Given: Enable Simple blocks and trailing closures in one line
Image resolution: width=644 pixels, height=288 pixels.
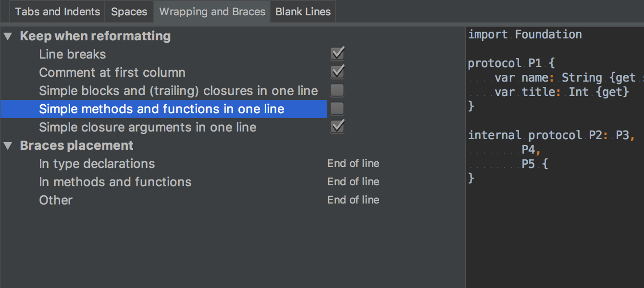Looking at the screenshot, I should coord(337,90).
